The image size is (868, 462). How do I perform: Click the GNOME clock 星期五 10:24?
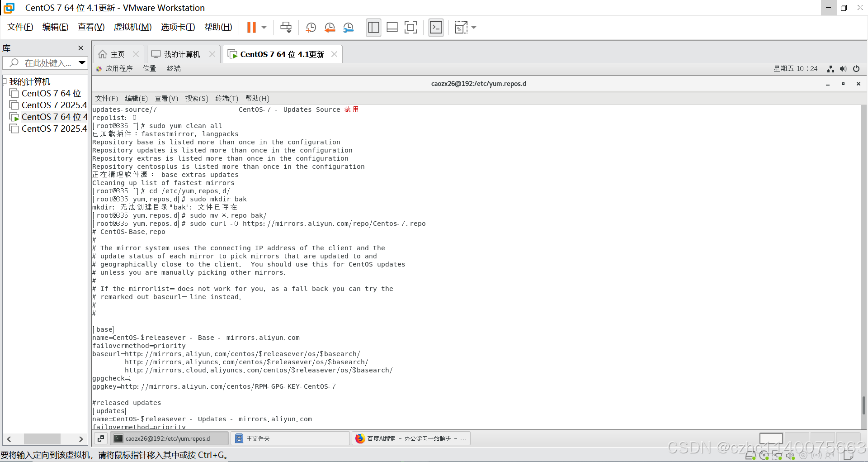pyautogui.click(x=796, y=69)
